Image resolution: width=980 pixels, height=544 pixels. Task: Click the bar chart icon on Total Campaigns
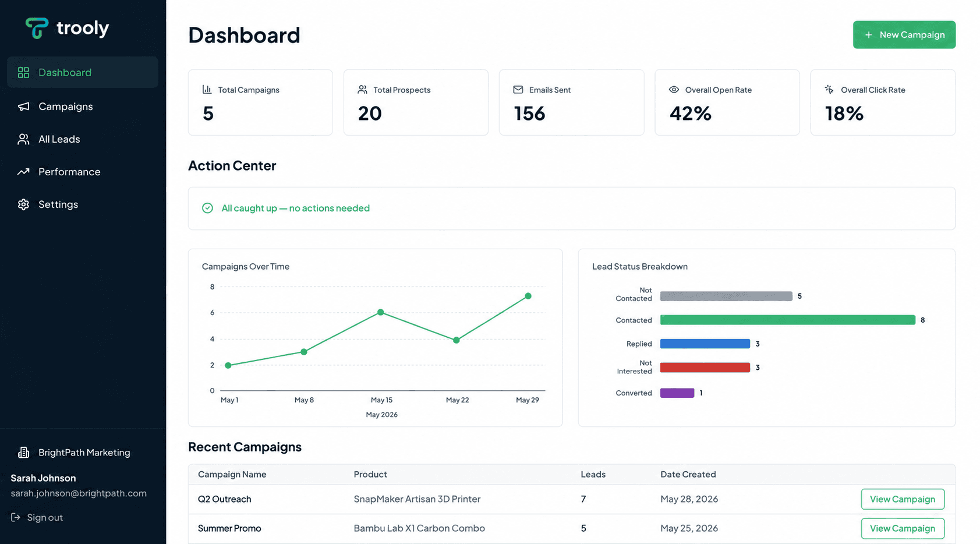tap(207, 89)
